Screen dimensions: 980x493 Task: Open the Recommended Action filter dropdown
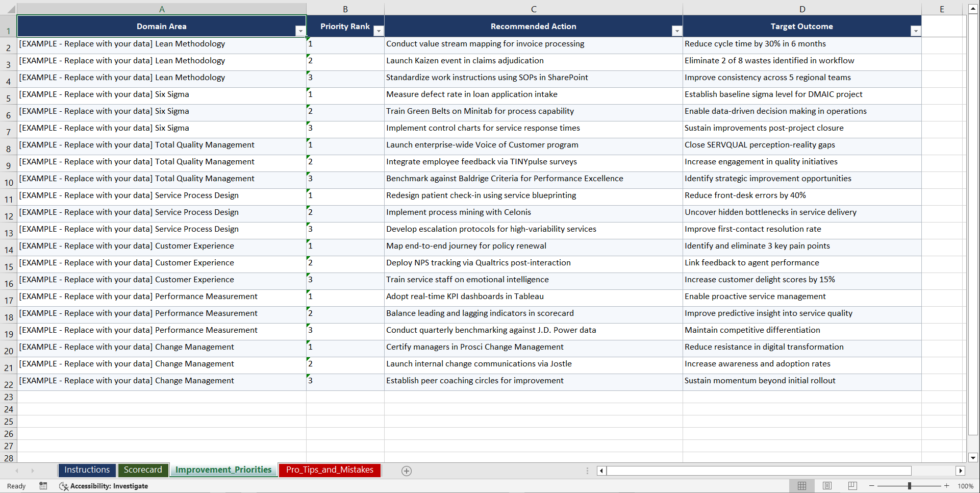click(x=677, y=31)
